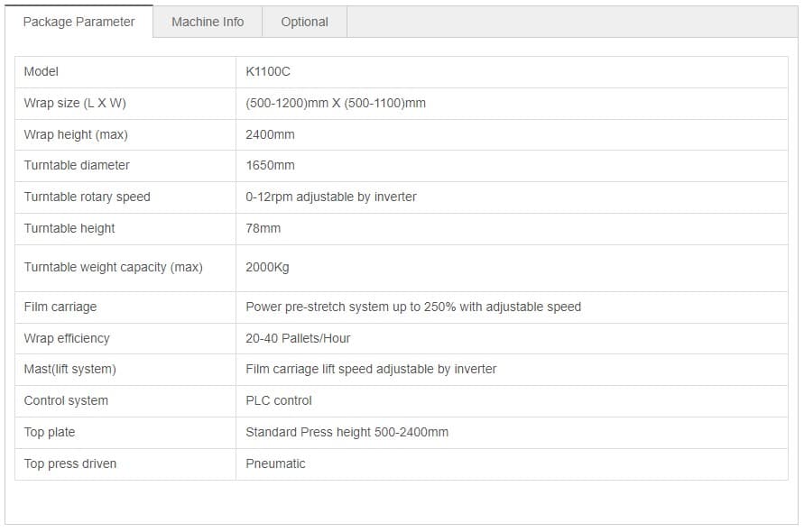Select the Power pre-stretch system description

click(x=413, y=307)
